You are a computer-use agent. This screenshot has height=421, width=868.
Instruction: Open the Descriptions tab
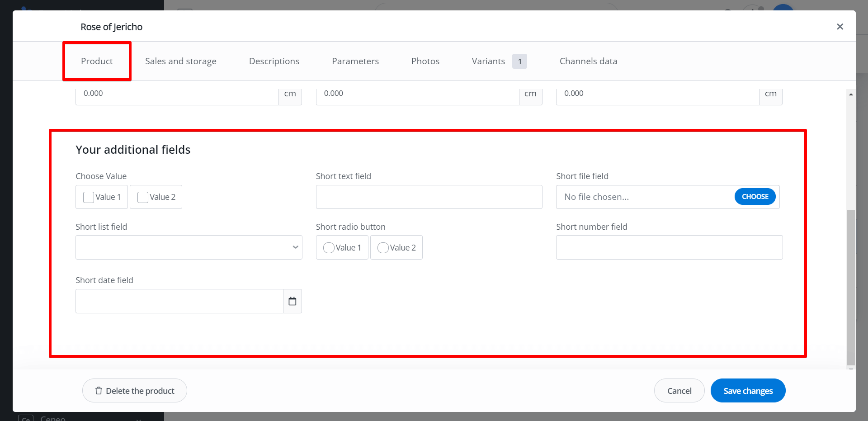[274, 61]
